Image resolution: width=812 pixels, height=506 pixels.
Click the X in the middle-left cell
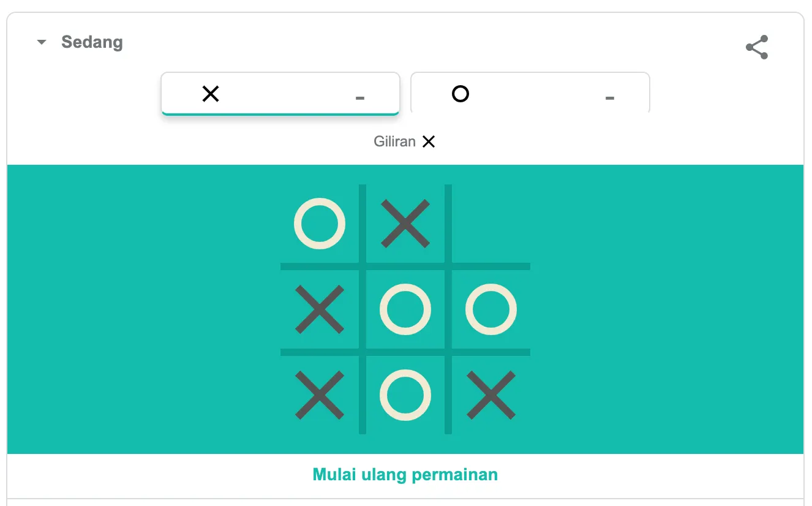(320, 309)
